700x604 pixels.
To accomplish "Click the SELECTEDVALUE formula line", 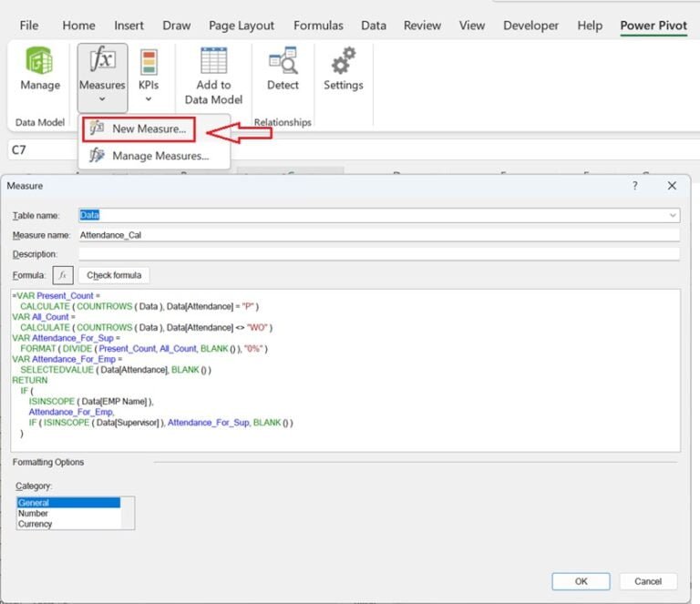I will 116,370.
